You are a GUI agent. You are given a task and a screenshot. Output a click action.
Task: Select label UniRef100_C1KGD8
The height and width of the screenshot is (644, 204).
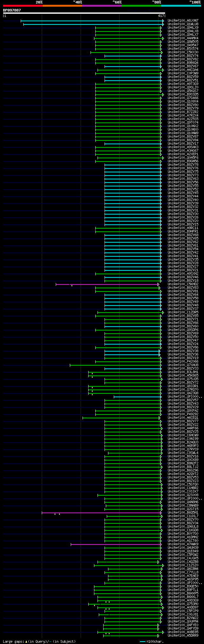pos(183,530)
